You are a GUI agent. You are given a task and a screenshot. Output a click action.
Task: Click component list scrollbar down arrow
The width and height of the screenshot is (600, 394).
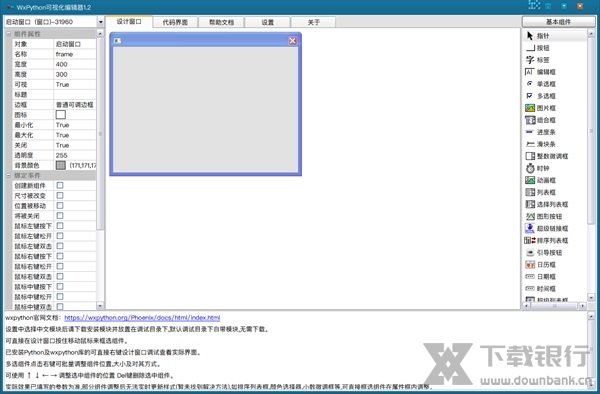(x=591, y=297)
